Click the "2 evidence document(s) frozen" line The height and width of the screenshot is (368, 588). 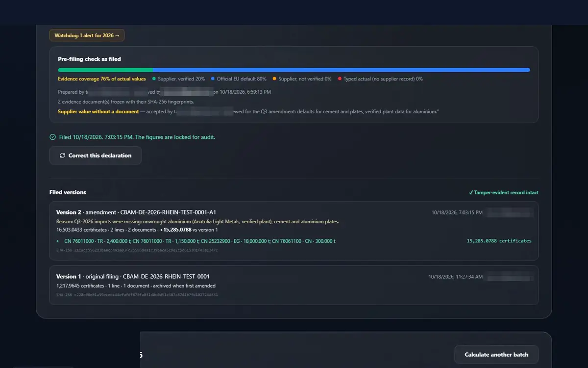pos(126,102)
